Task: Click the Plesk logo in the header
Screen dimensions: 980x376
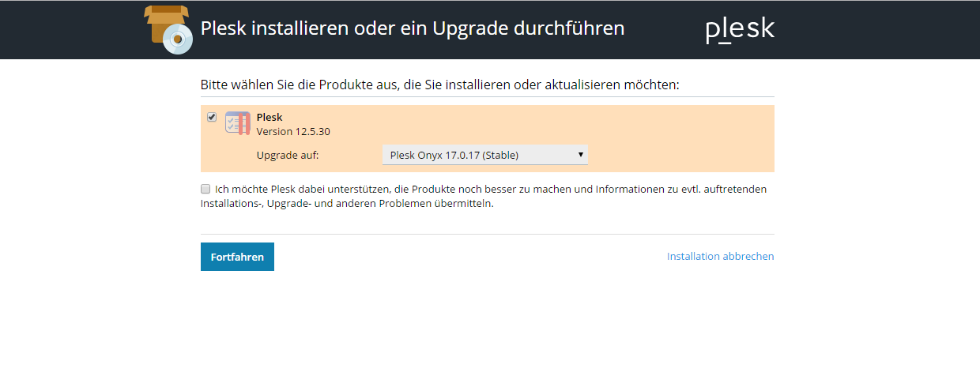Action: click(740, 30)
